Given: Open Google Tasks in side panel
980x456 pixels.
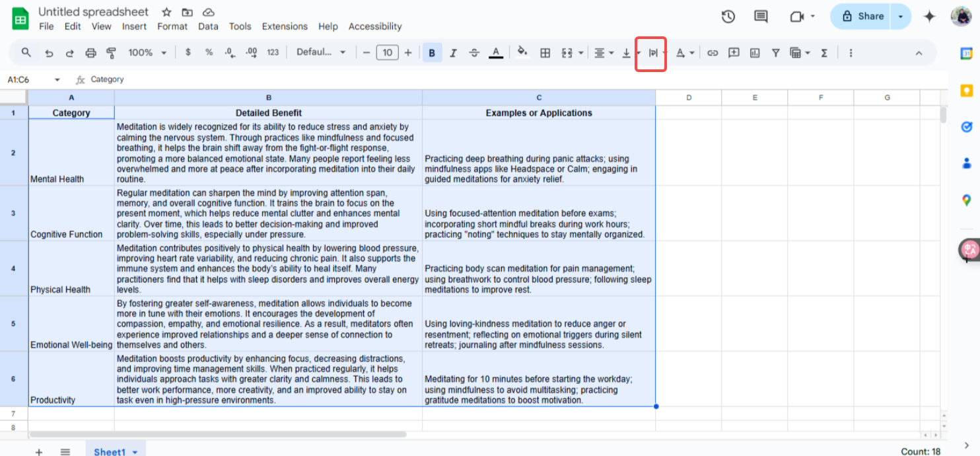Looking at the screenshot, I should point(966,127).
